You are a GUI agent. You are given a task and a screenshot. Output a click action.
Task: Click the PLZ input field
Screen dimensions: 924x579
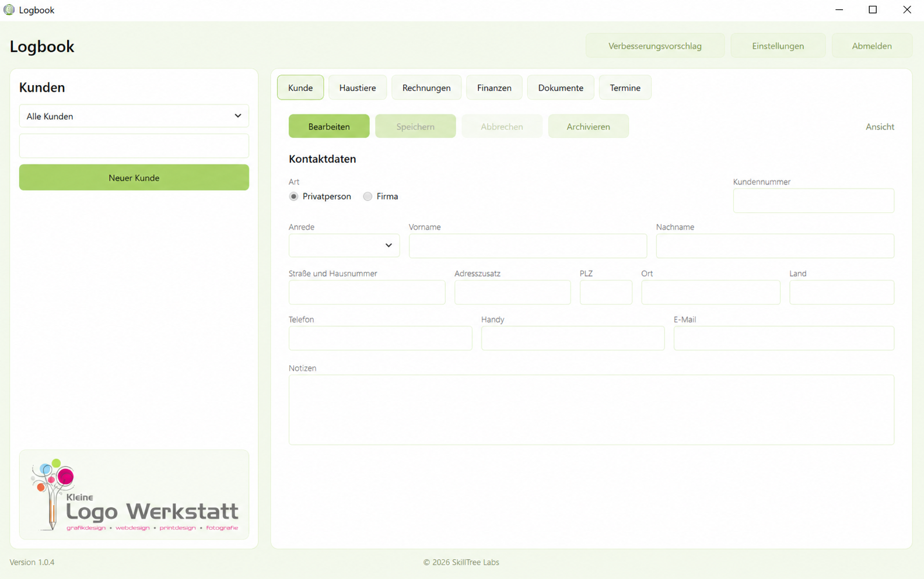606,292
